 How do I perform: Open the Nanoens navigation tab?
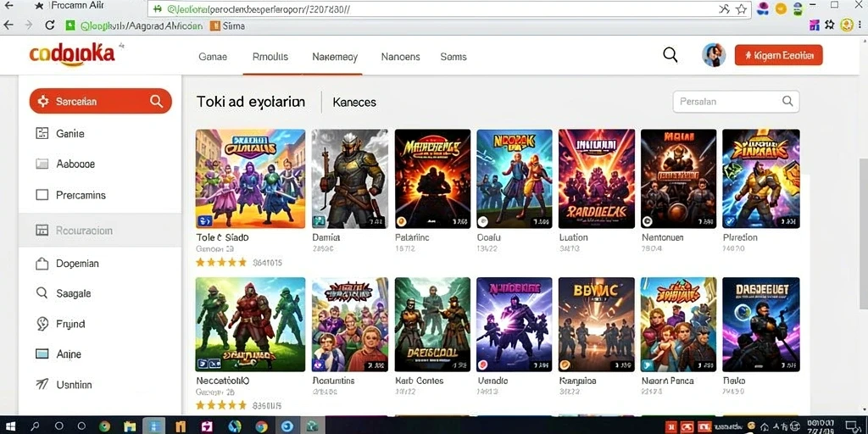pos(401,57)
